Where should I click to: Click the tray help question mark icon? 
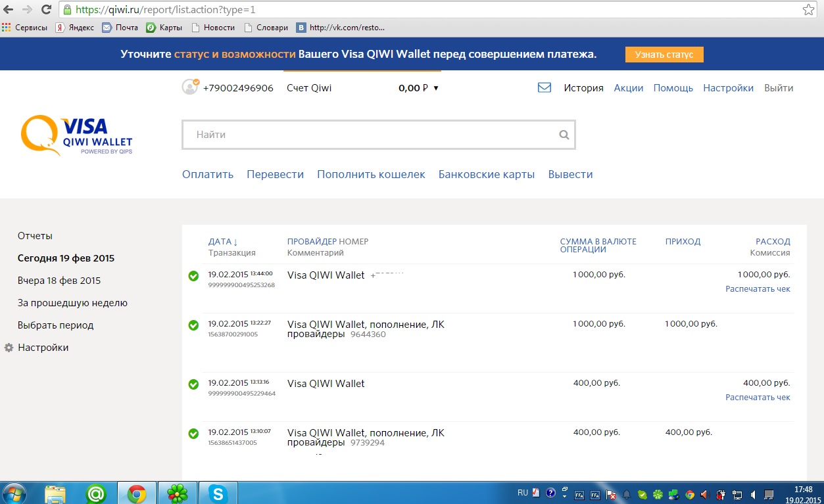pos(550,493)
